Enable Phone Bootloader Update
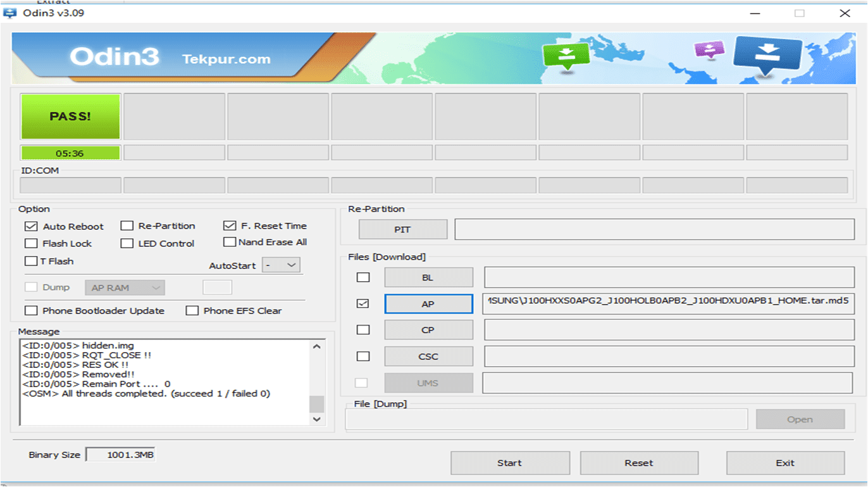The image size is (868, 487). click(31, 310)
